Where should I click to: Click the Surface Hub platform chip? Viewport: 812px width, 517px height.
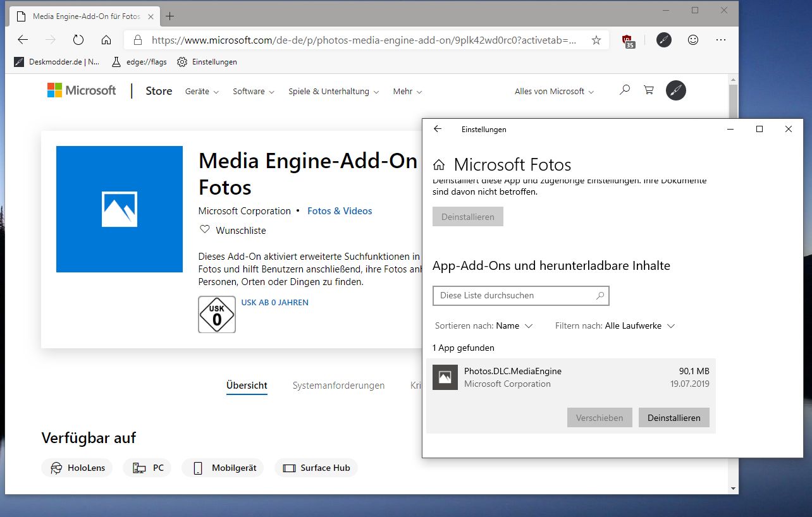(316, 468)
